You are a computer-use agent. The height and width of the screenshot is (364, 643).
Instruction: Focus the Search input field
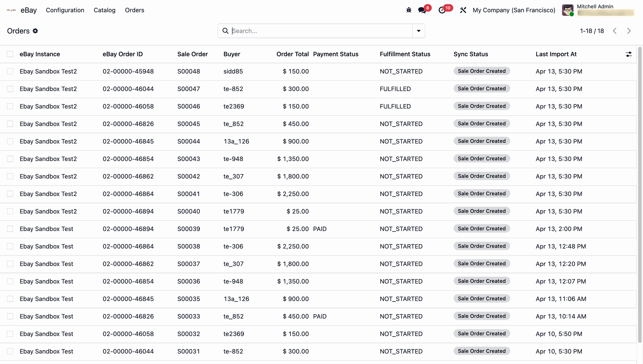point(321,31)
